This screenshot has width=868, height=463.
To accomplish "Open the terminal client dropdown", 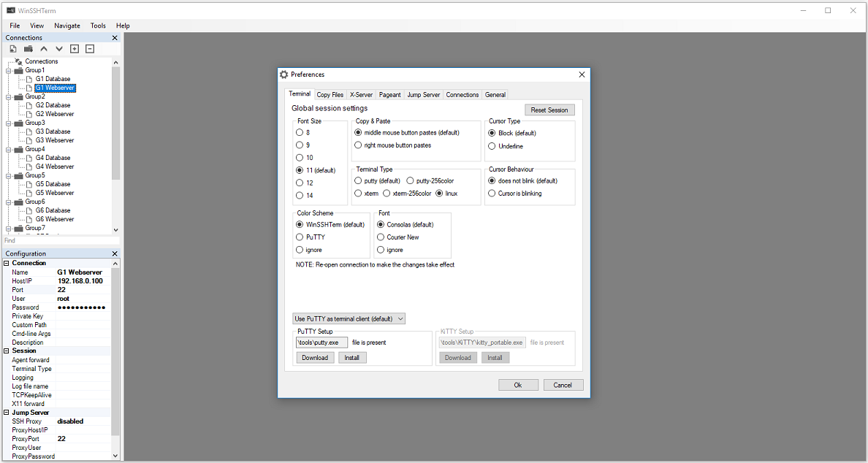I will [x=349, y=318].
